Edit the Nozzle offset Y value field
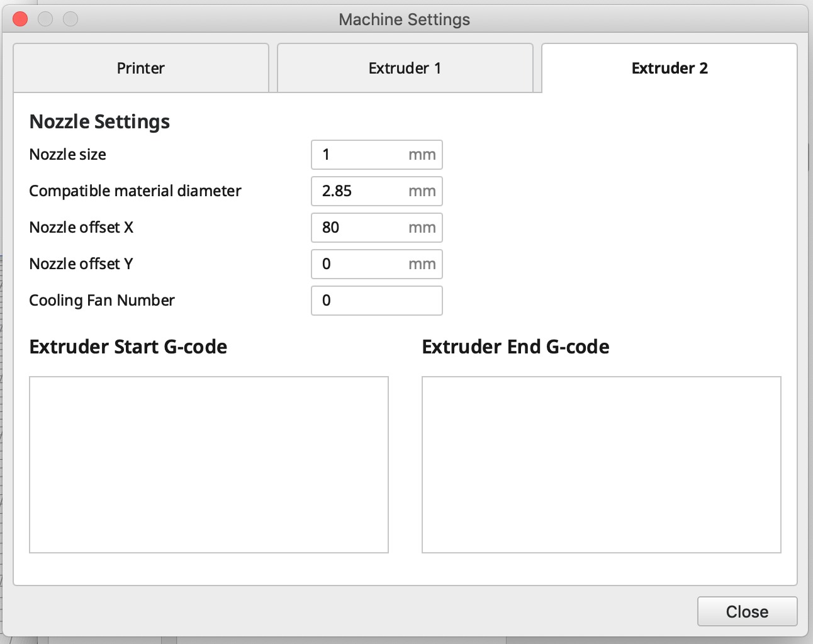This screenshot has height=644, width=813. pos(362,264)
